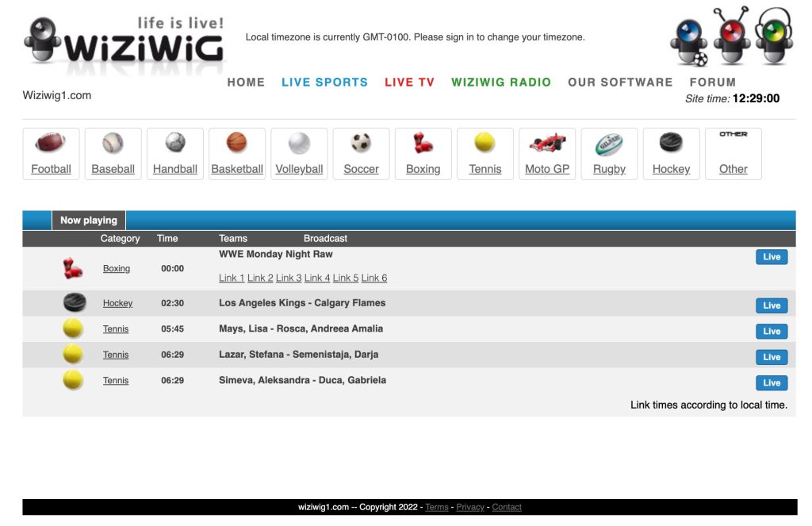Click Live button for Lazar - Semenistaja match

pos(772,357)
